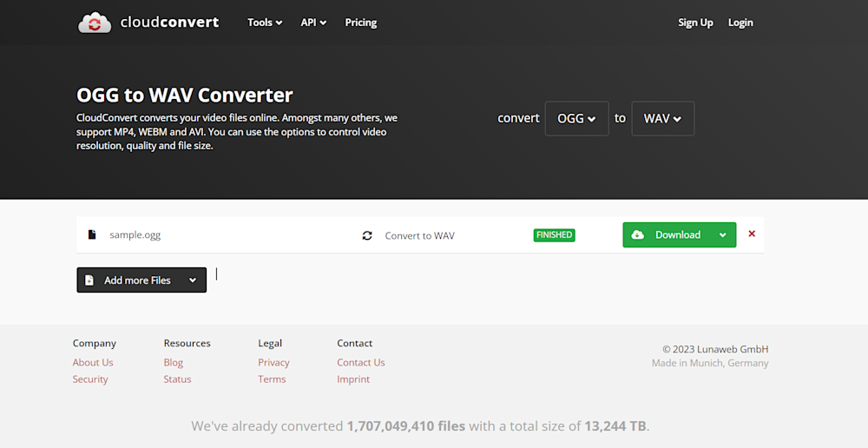
Task: Click the 1,707,049,410 files count
Action: (x=405, y=425)
